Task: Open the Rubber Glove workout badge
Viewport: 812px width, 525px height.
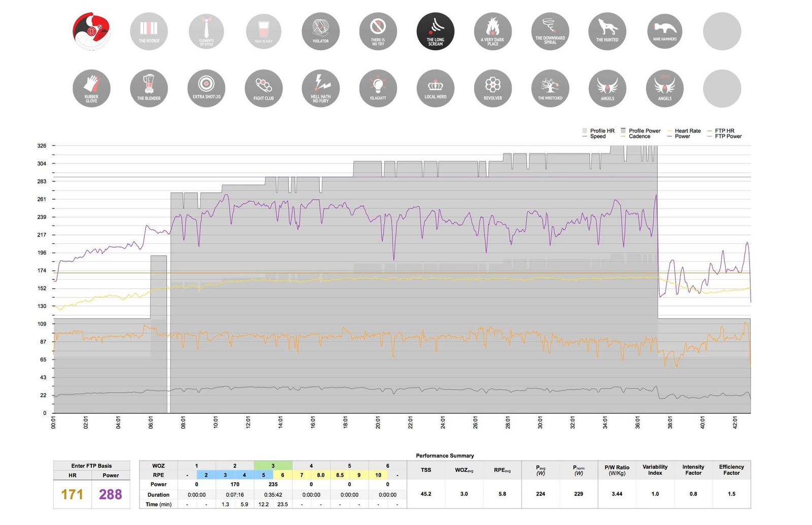Action: click(91, 88)
